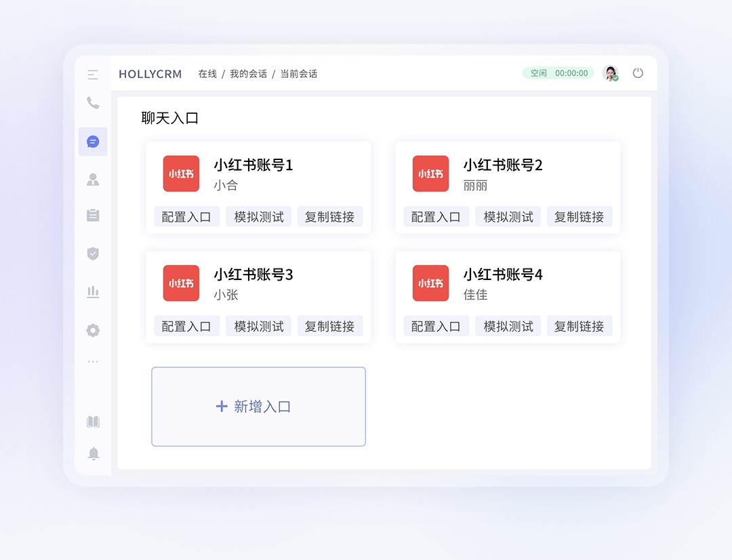
Task: Go to 在线 breadcrumb
Action: pyautogui.click(x=207, y=74)
